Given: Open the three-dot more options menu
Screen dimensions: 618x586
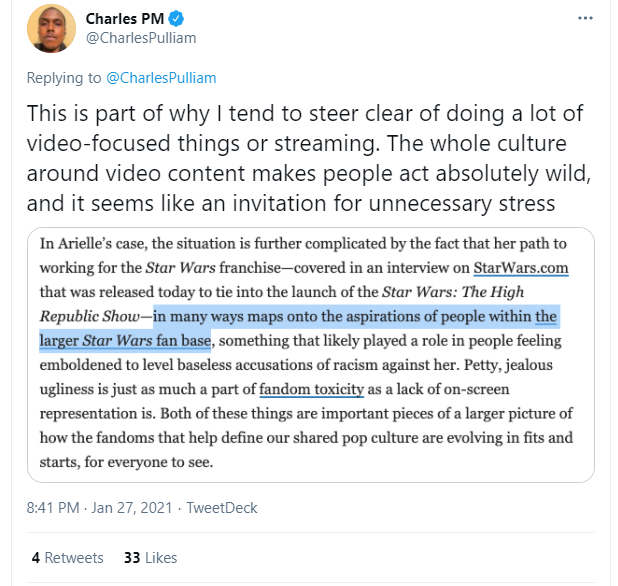Looking at the screenshot, I should tap(585, 18).
